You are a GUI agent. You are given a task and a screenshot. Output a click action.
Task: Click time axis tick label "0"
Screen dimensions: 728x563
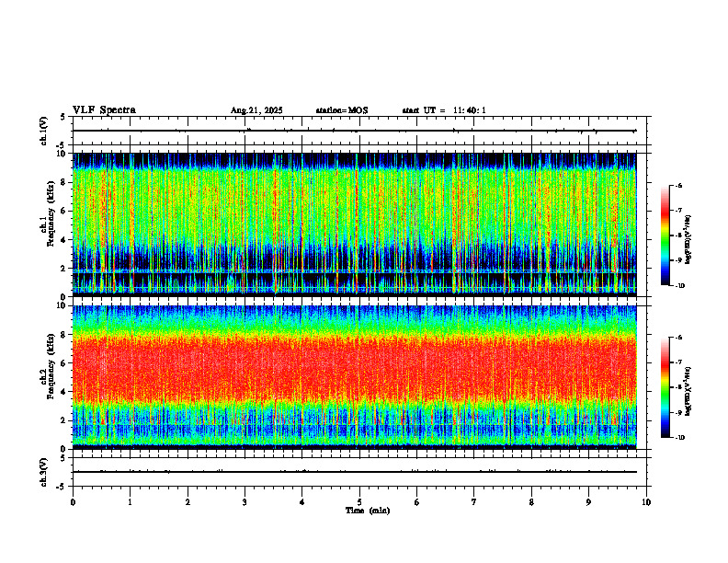pos(73,502)
